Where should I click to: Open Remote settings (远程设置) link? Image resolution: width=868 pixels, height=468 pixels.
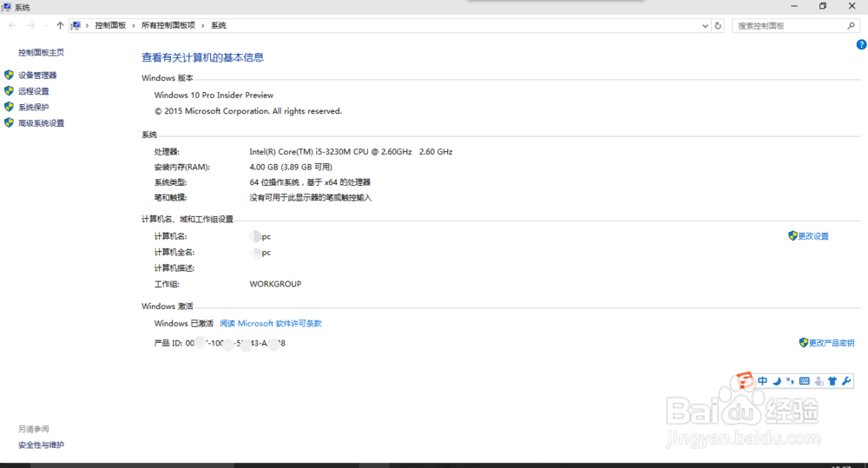[x=33, y=91]
